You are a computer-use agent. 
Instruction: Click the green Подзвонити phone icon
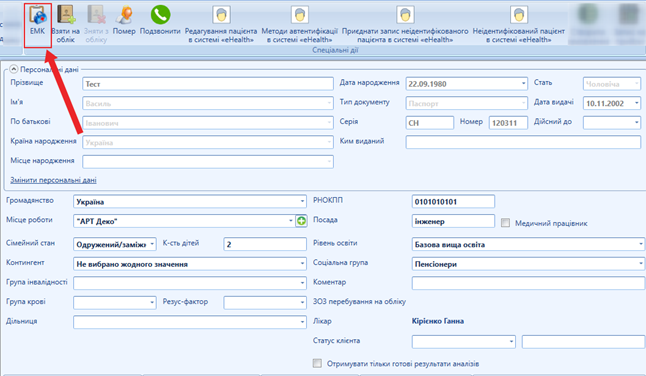point(160,21)
